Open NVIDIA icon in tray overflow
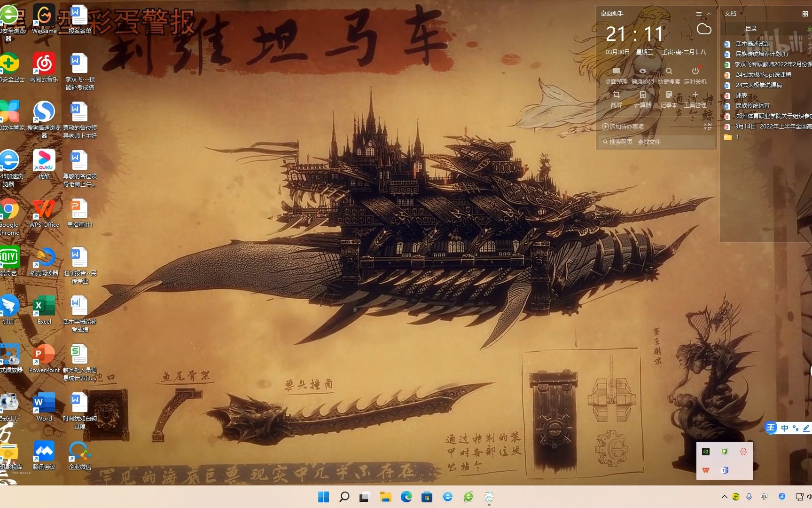Viewport: 812px width, 508px height. (x=705, y=452)
